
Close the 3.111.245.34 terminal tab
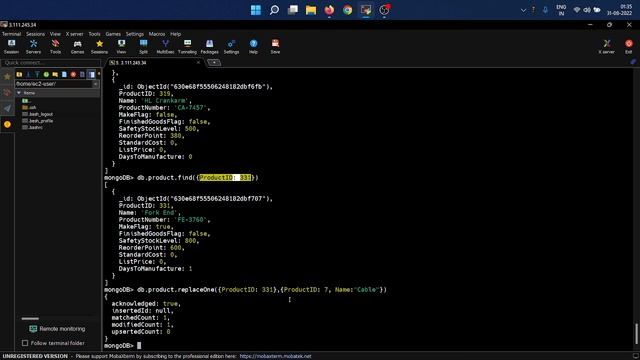[198, 62]
